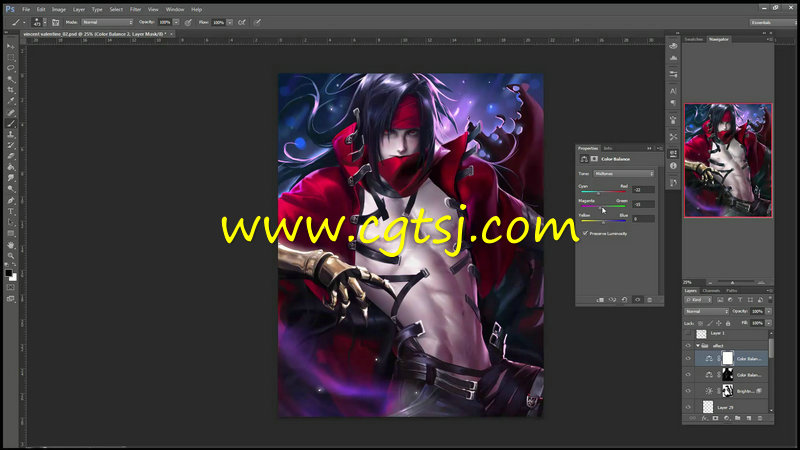This screenshot has height=450, width=800.
Task: Toggle Preserve Luminosity checkbox
Action: (x=586, y=233)
